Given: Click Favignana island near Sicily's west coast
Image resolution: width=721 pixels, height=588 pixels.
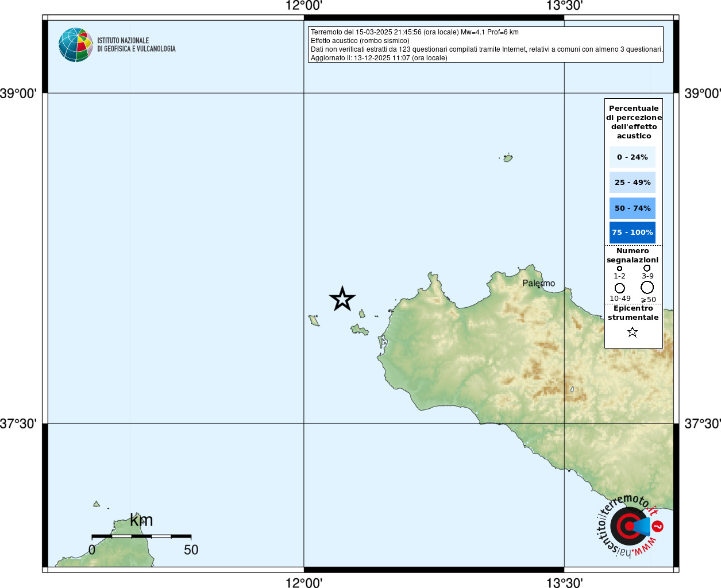Looking at the screenshot, I should tap(360, 330).
